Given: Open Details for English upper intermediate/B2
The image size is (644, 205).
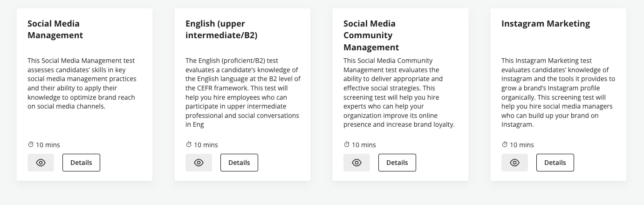Looking at the screenshot, I should (239, 163).
